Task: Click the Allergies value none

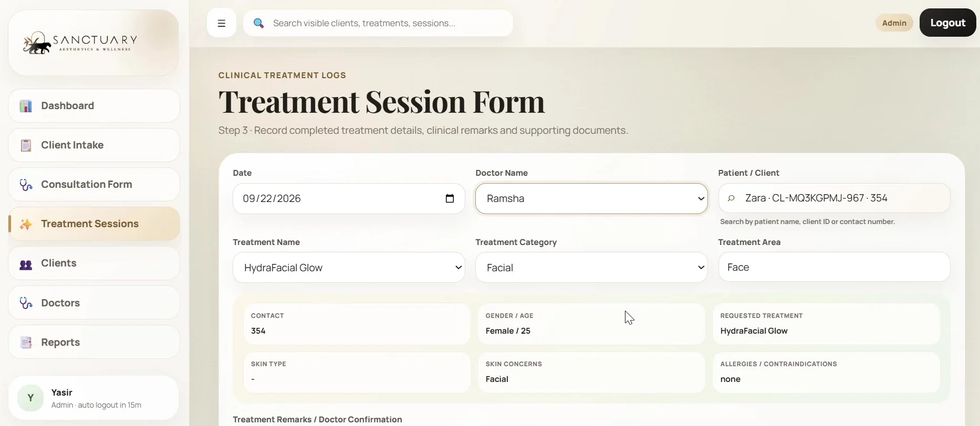Action: 731,379
